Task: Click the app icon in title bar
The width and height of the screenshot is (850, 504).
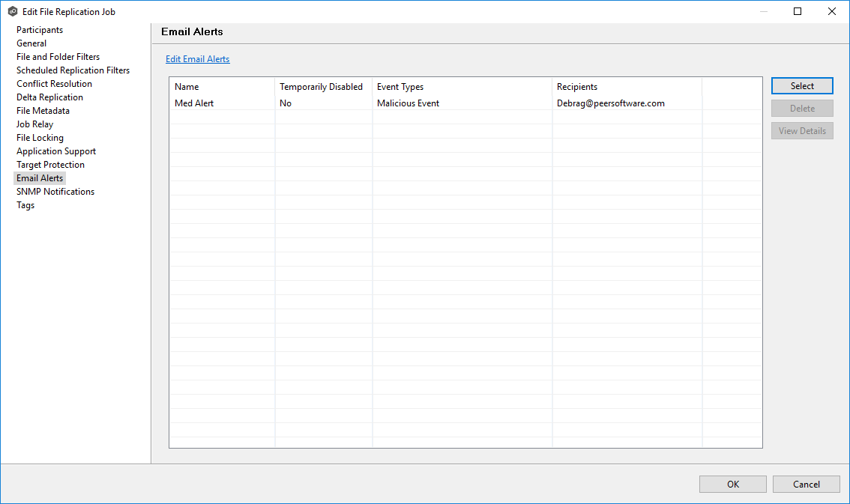Action: 12,11
